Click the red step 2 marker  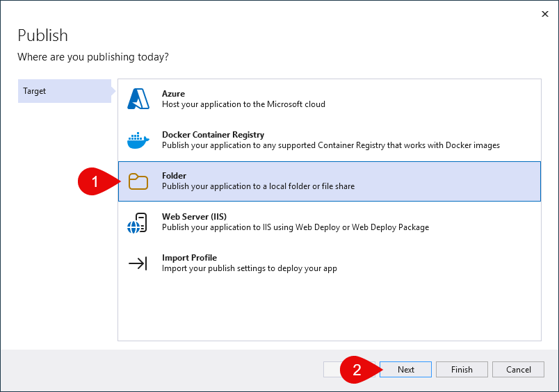[x=357, y=370]
